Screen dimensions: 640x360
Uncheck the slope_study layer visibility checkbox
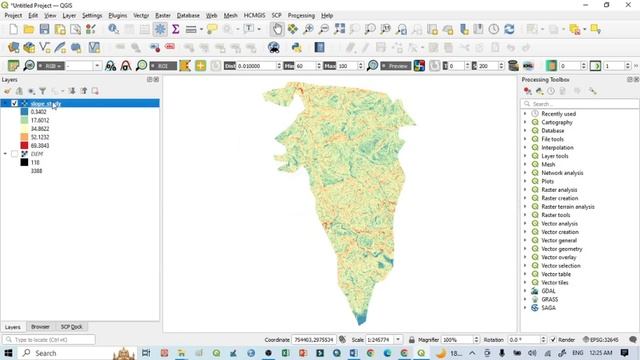14,103
